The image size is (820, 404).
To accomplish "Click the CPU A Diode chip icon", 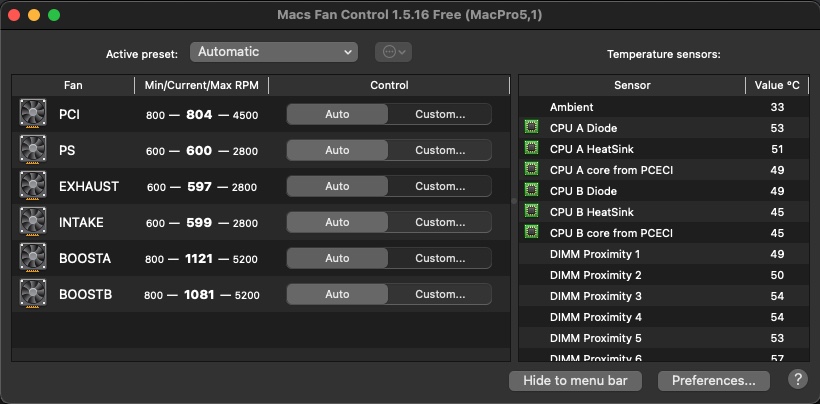I will pos(532,128).
